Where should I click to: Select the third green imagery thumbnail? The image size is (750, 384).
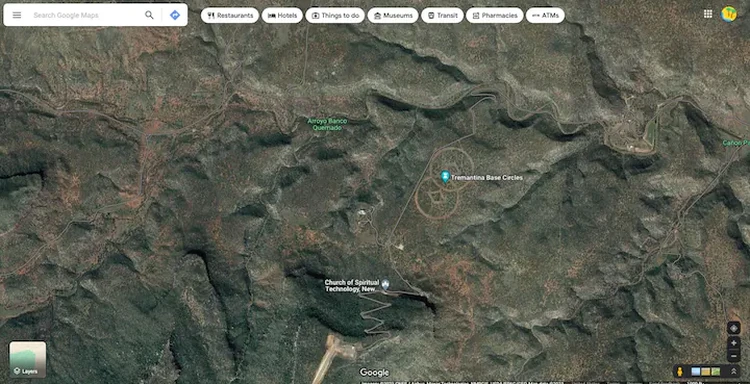(716, 372)
